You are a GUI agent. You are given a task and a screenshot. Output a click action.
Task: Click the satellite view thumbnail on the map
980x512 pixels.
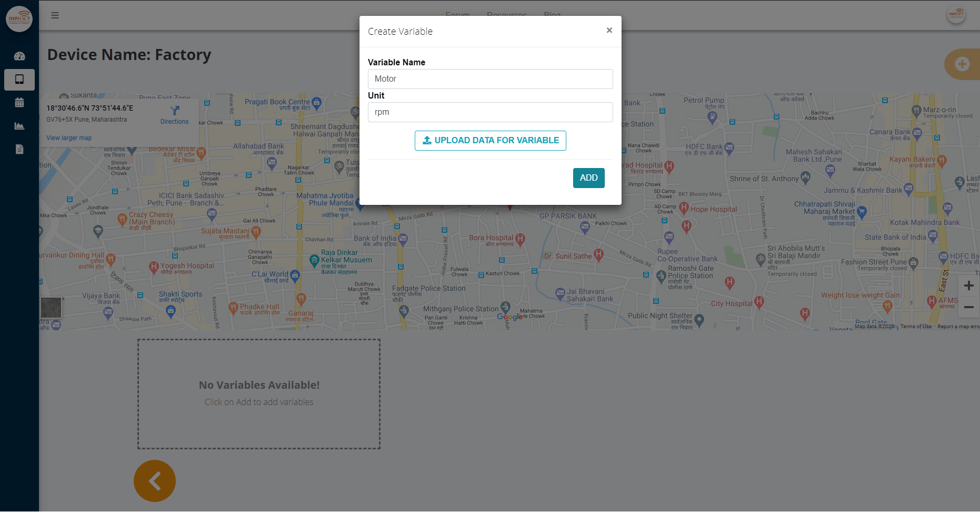coord(51,308)
